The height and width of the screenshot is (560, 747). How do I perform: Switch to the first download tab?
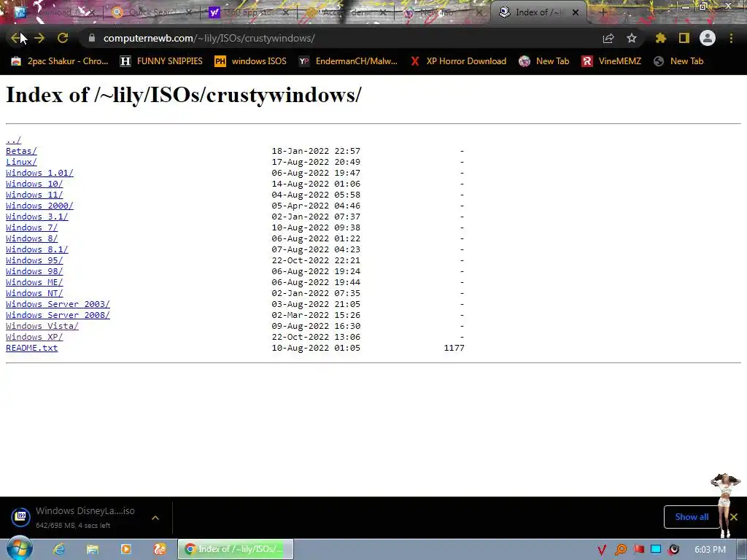point(55,12)
